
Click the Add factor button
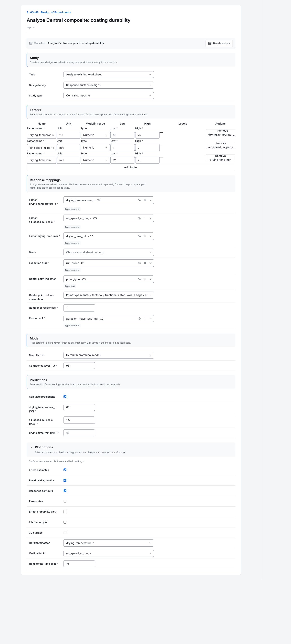pos(131,168)
